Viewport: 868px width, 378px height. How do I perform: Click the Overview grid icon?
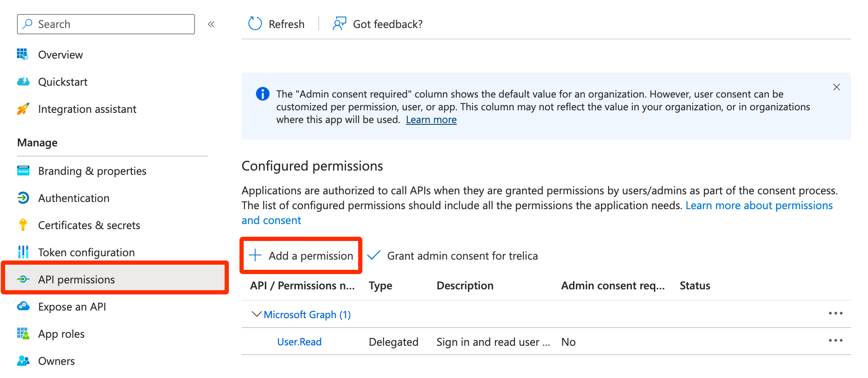pos(23,54)
